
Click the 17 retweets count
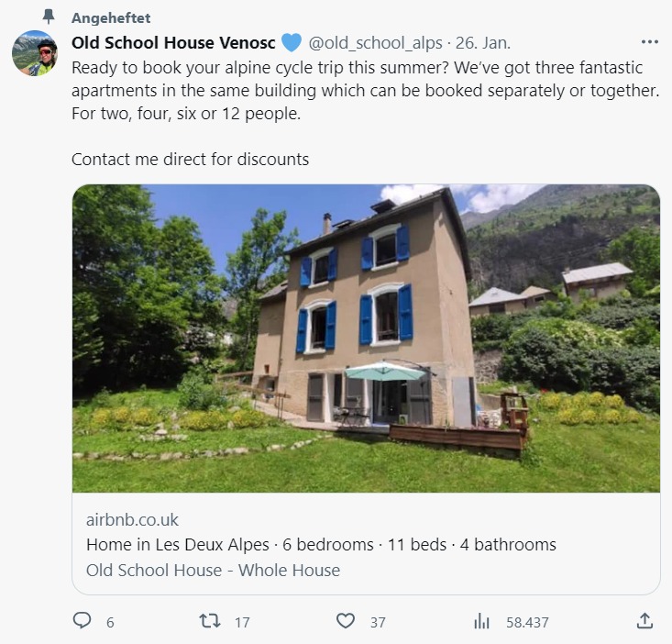click(x=242, y=622)
